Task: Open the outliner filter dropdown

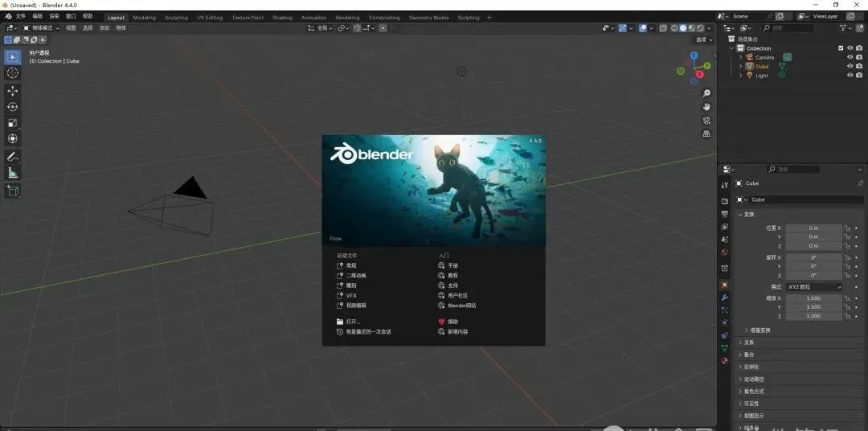Action: click(845, 27)
